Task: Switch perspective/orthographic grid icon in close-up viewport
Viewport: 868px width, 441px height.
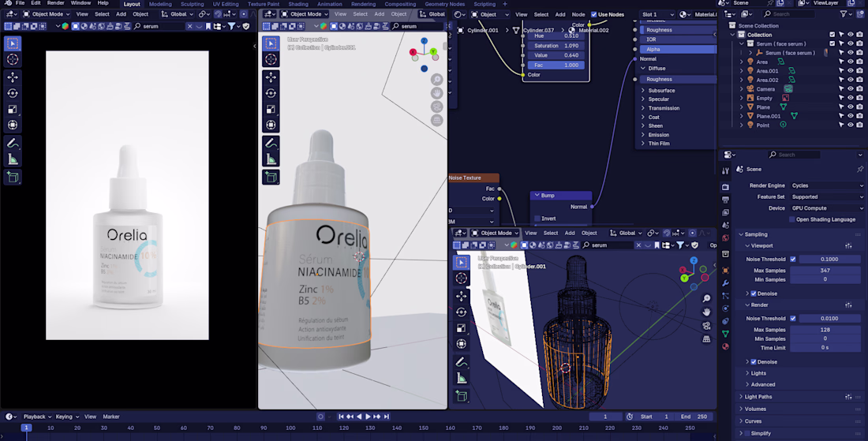Action: (437, 119)
